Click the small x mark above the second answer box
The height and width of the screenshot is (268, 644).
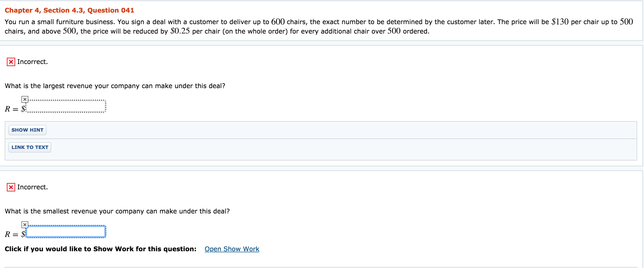pos(25,224)
